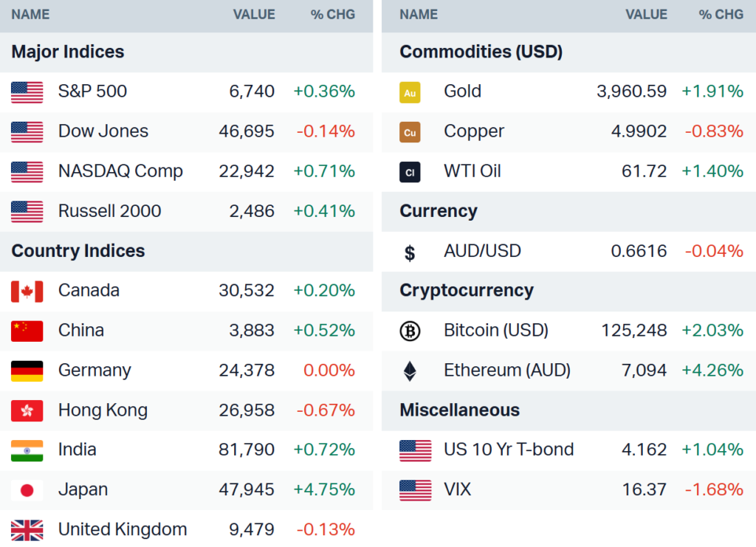Image resolution: width=756 pixels, height=547 pixels.
Task: Click the Japan flag icon
Action: (x=27, y=490)
